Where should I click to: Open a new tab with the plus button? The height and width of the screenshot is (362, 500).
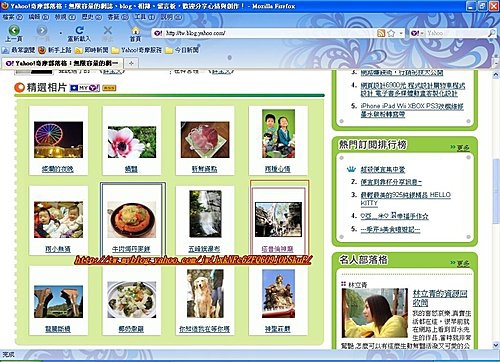click(x=131, y=63)
